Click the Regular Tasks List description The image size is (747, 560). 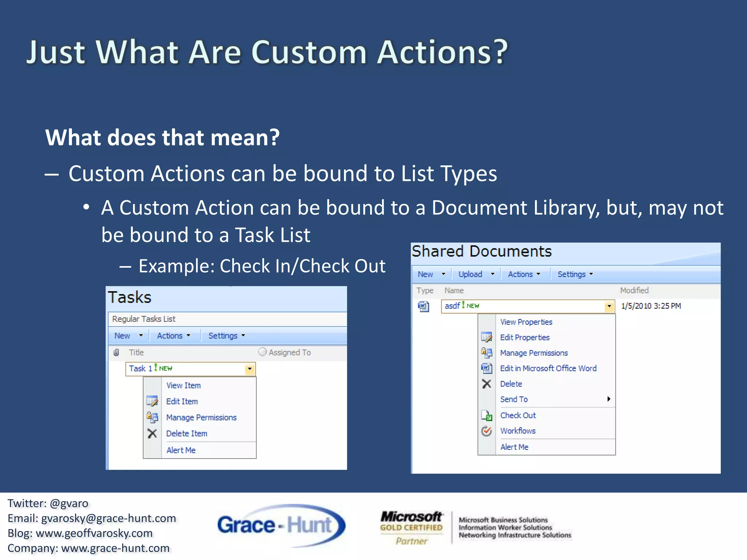(144, 319)
